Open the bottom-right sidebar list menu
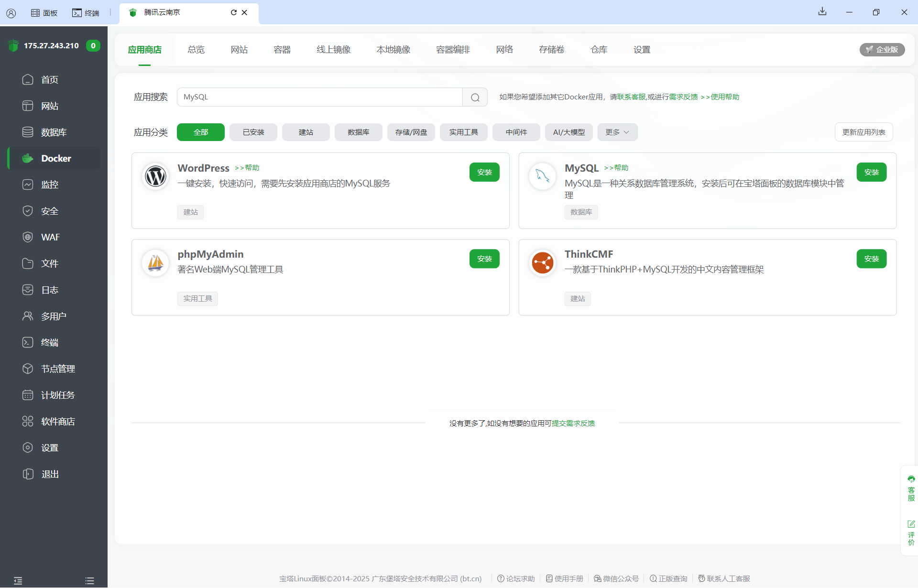 pos(89,580)
